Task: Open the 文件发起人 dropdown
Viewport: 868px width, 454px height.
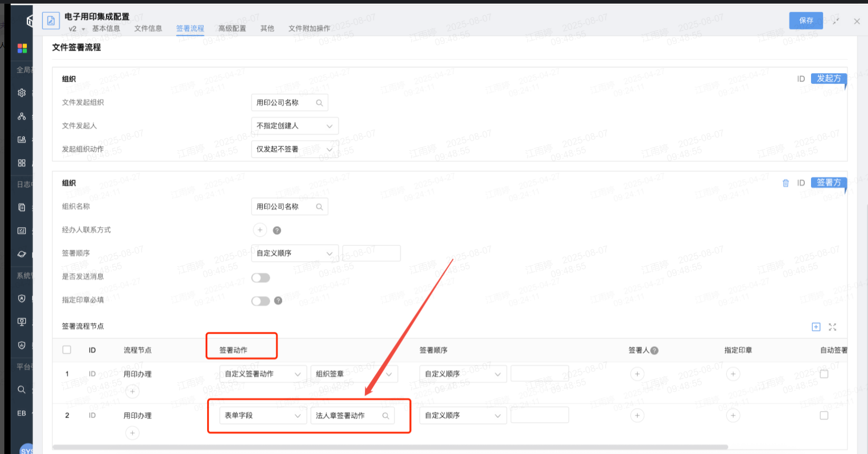Action: [x=294, y=126]
